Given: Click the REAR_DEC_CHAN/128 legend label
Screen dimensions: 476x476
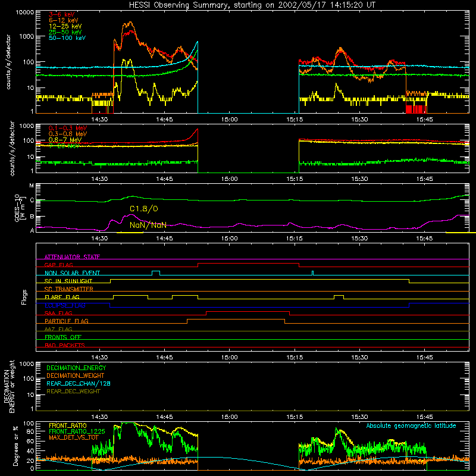Looking at the screenshot, I should click(x=79, y=383).
